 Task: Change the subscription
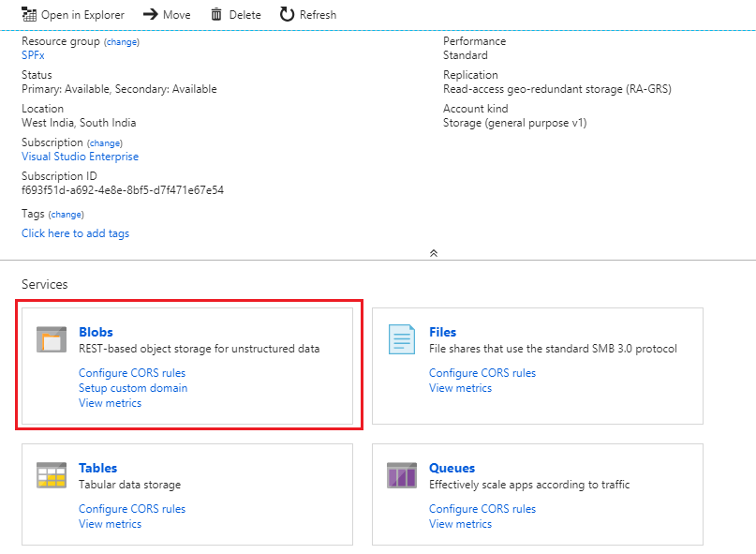tap(104, 143)
